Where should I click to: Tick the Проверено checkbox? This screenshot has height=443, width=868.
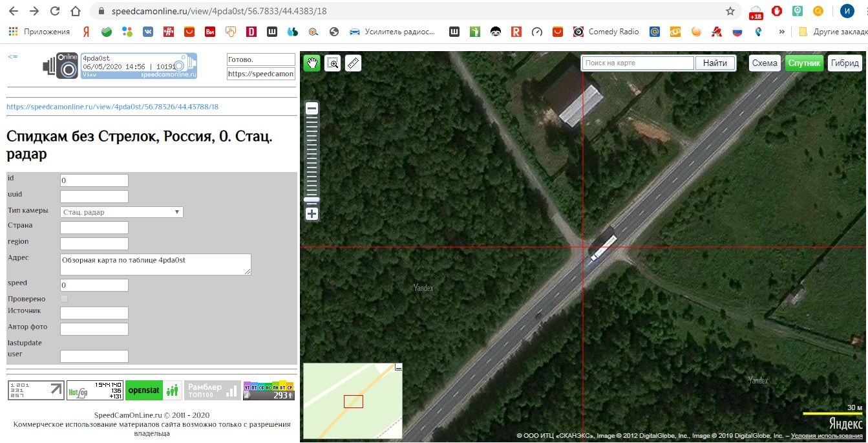tap(64, 299)
